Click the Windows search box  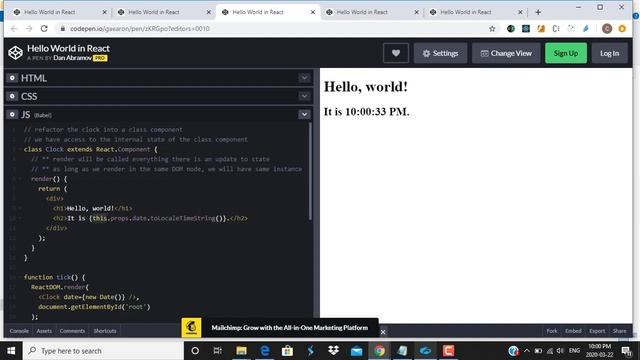pos(103,351)
